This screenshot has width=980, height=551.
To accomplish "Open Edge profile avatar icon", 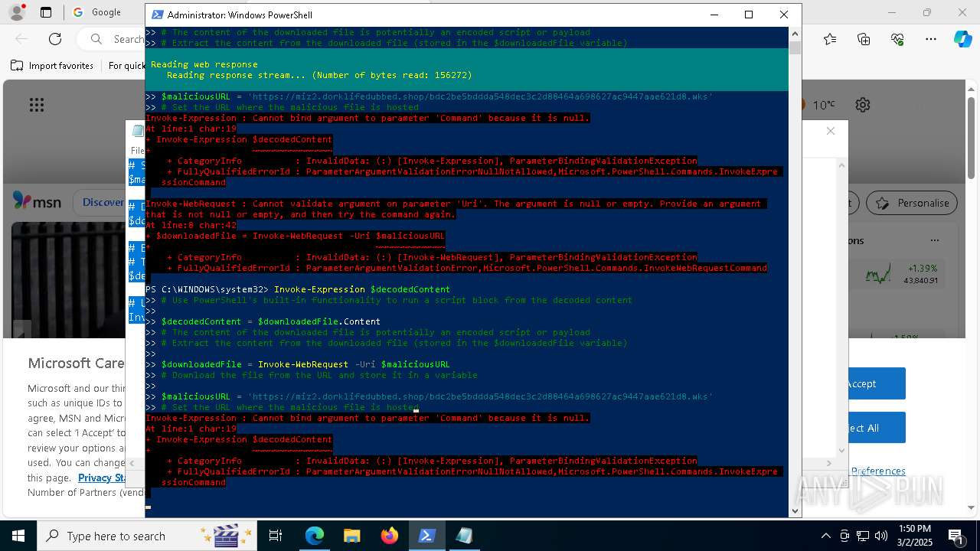I will (16, 12).
